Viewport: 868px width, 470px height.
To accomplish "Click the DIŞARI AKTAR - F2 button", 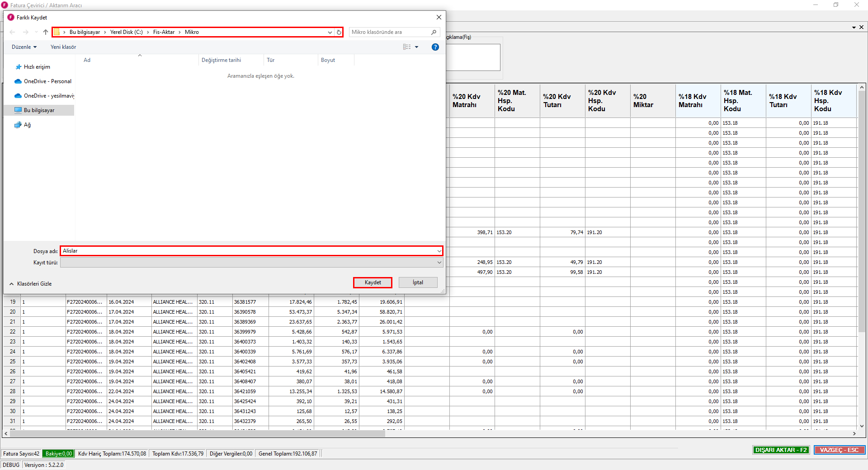I will 781,450.
